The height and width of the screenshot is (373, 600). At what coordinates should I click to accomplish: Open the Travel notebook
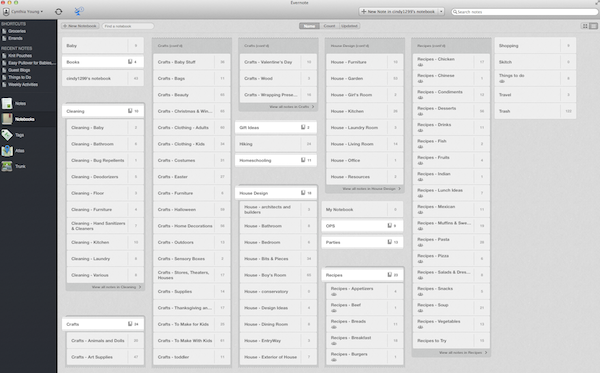tap(535, 94)
